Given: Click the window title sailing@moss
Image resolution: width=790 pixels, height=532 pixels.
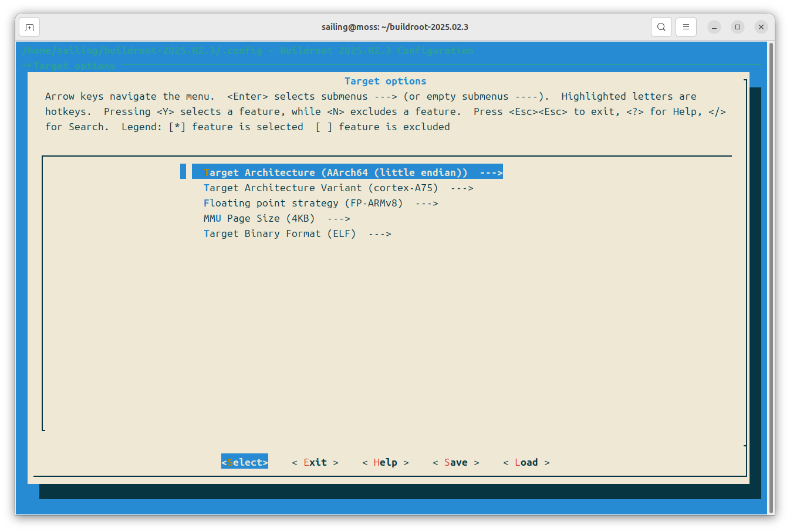Looking at the screenshot, I should 394,27.
